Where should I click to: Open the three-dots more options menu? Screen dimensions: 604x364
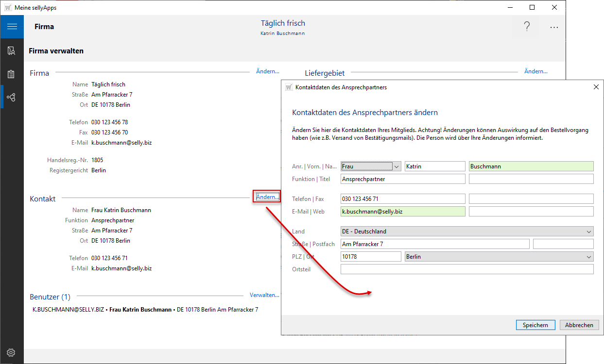554,28
